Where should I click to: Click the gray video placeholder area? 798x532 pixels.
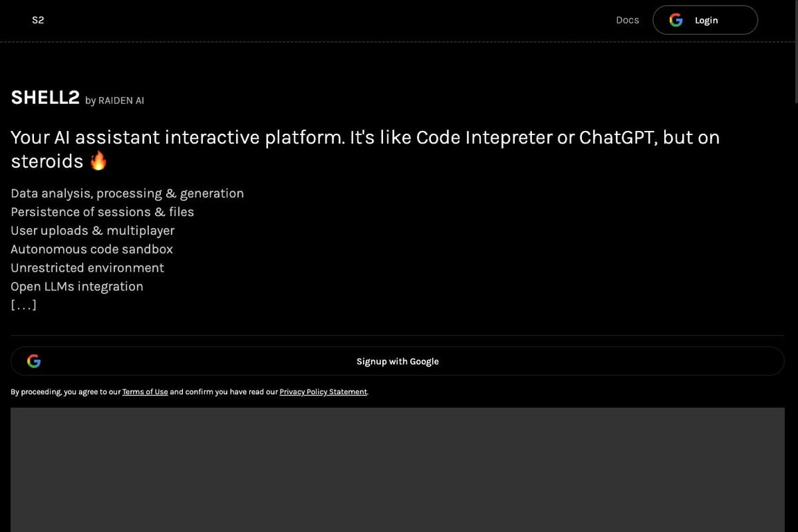coord(398,470)
